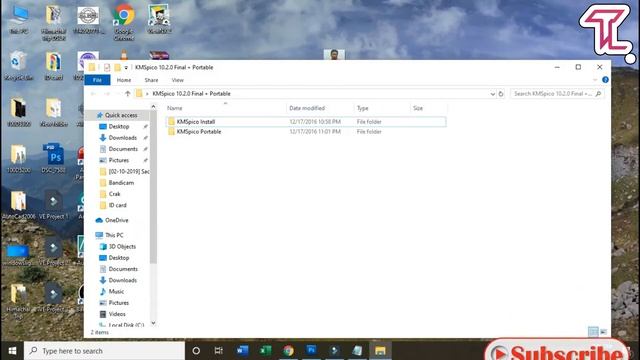Open DSC PSD file desktop icon
This screenshot has width=640, height=360.
(53, 158)
